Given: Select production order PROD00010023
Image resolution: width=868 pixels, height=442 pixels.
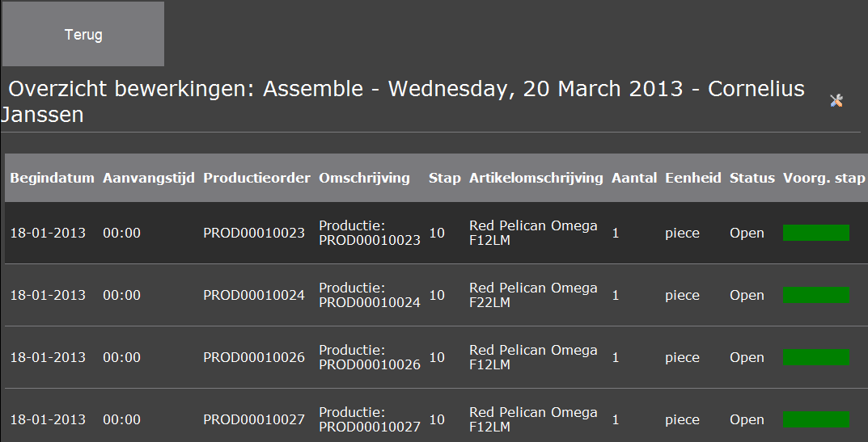Looking at the screenshot, I should tap(253, 233).
